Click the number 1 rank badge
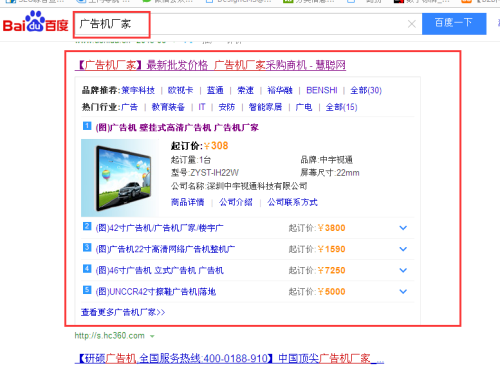This screenshot has height=368, width=500. (x=87, y=126)
